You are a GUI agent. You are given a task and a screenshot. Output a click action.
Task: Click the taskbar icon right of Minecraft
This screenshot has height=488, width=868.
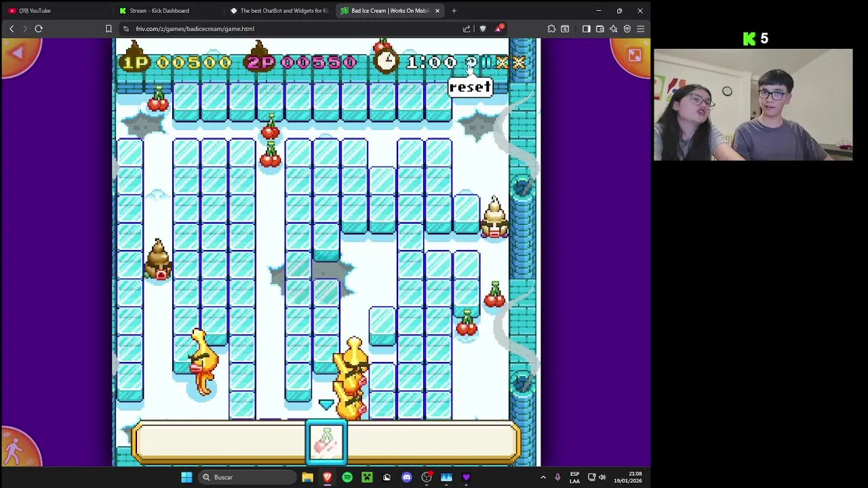[387, 477]
